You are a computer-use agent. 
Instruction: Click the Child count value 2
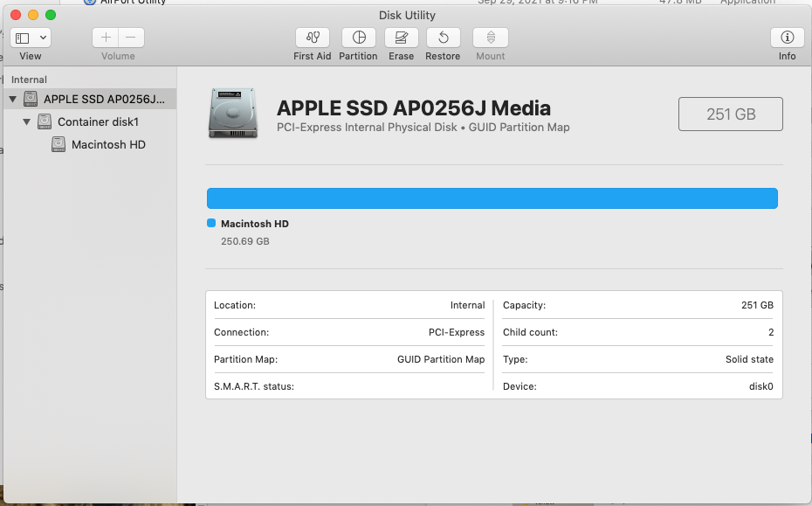click(x=771, y=332)
